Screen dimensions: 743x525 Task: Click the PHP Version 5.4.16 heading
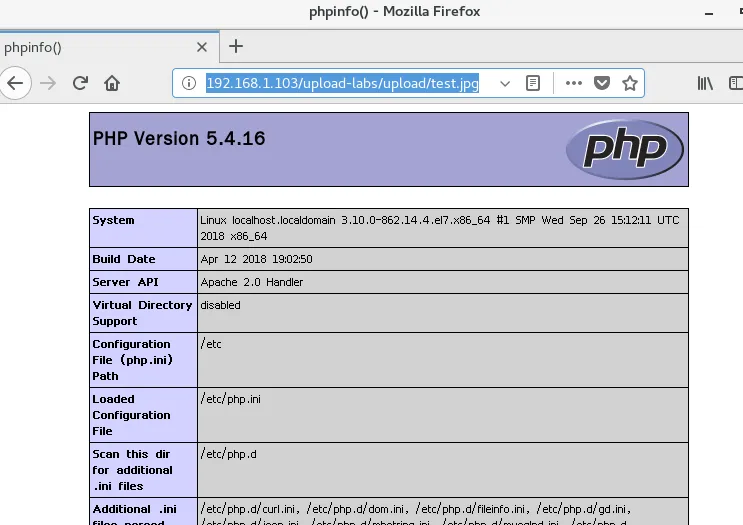coord(179,138)
